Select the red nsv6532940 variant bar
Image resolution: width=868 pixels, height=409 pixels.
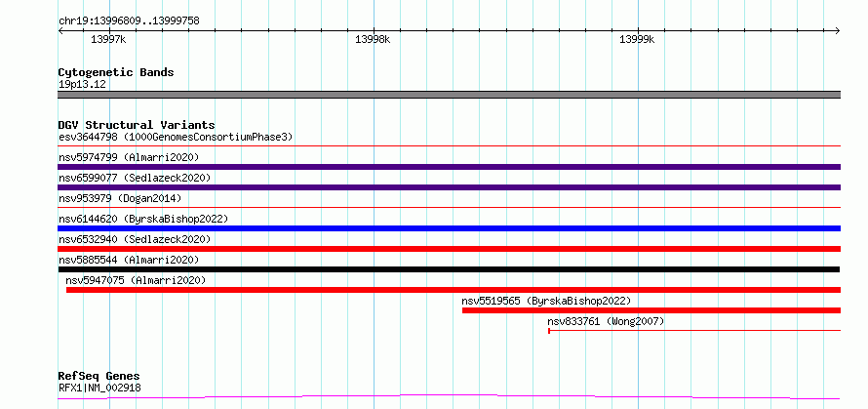[x=449, y=249]
